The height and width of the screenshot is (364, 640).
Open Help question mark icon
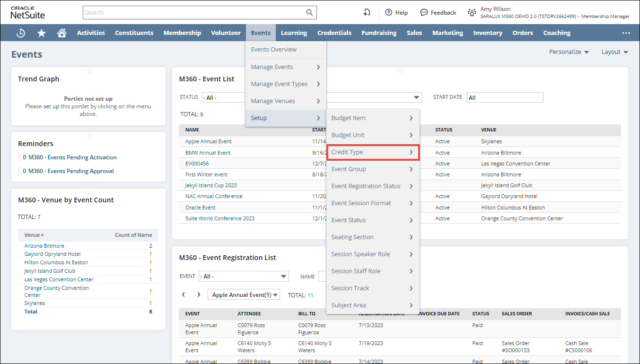pos(389,13)
